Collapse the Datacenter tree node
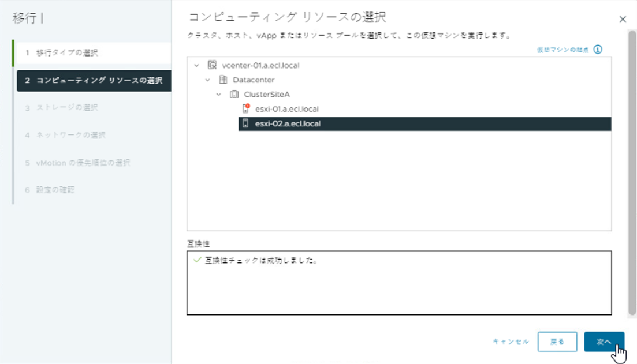The width and height of the screenshot is (637, 364). coord(208,80)
